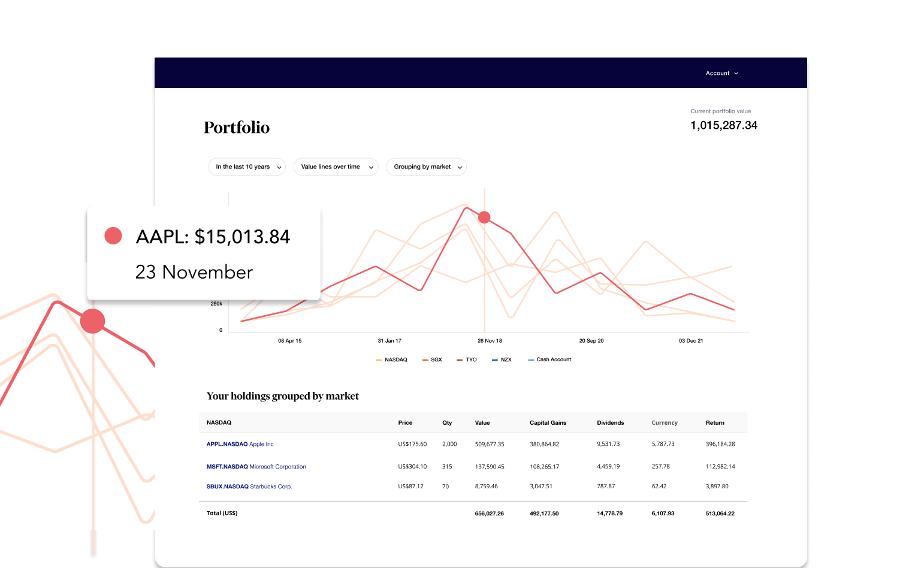Click Apple return 396,184.28

[x=720, y=444]
